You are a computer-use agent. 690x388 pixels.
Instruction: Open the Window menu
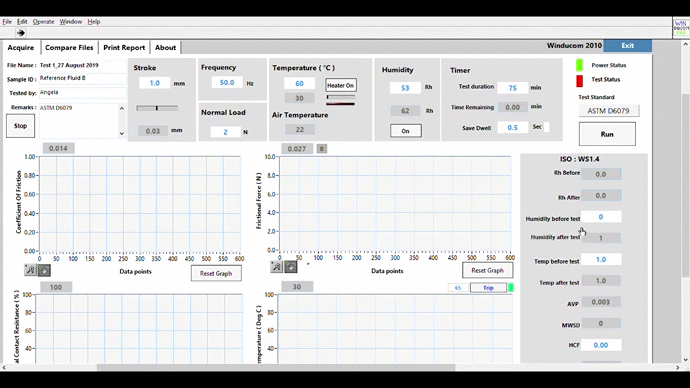71,22
